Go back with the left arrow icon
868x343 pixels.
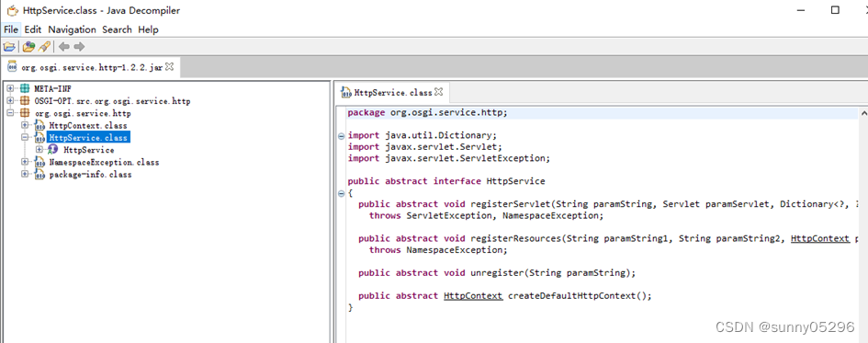coord(63,47)
